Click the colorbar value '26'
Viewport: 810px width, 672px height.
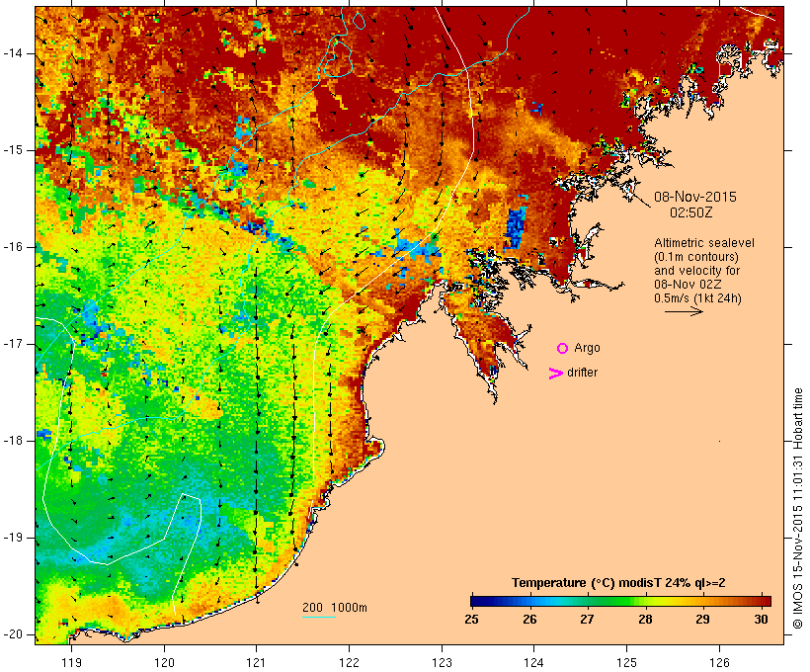pos(529,620)
